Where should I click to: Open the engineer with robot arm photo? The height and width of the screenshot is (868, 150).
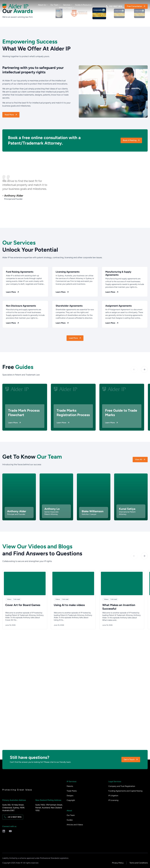point(113,91)
